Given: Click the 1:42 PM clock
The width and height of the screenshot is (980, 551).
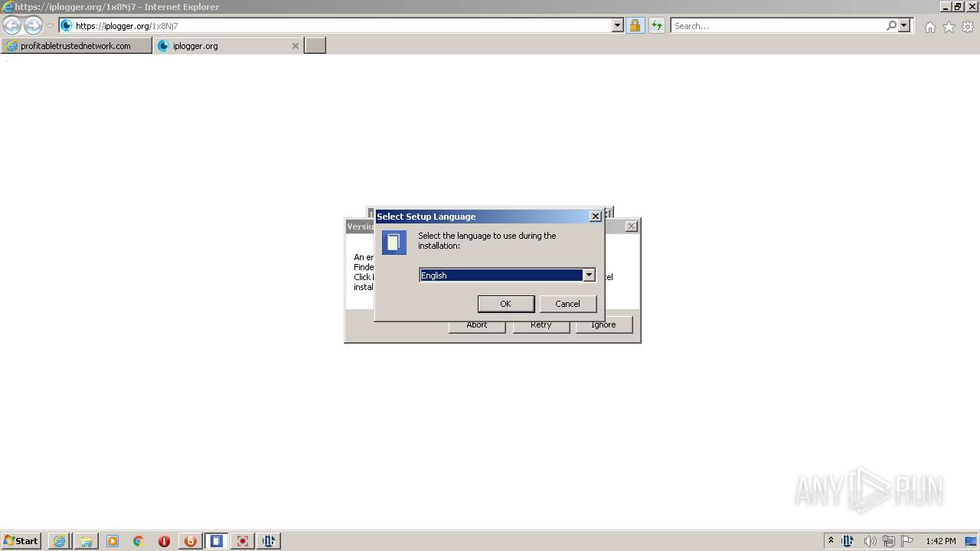Looking at the screenshot, I should tap(940, 541).
